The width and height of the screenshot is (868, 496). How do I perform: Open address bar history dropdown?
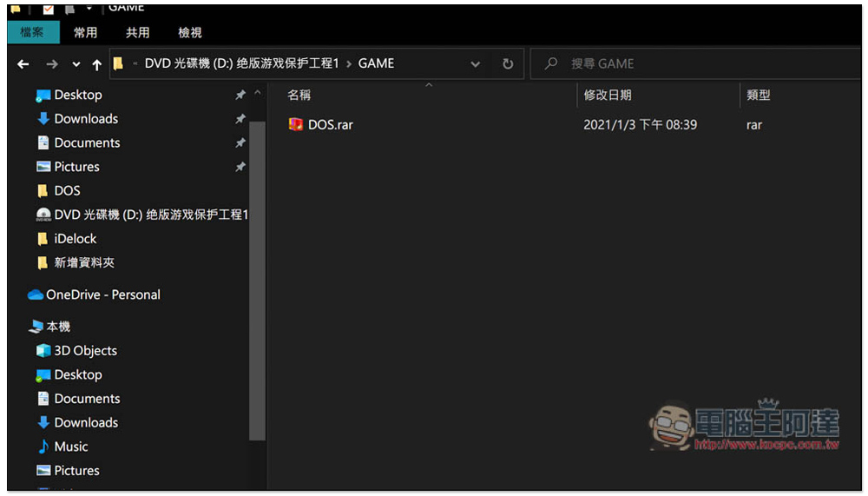pyautogui.click(x=475, y=64)
